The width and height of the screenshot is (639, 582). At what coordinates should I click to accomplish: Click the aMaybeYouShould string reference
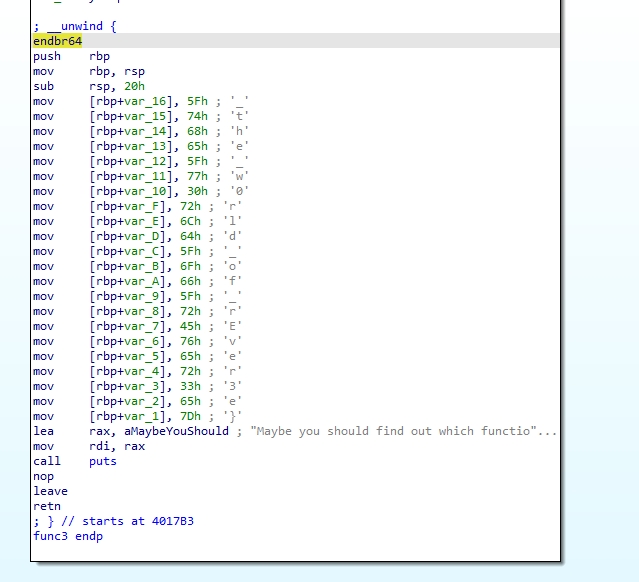[176, 431]
